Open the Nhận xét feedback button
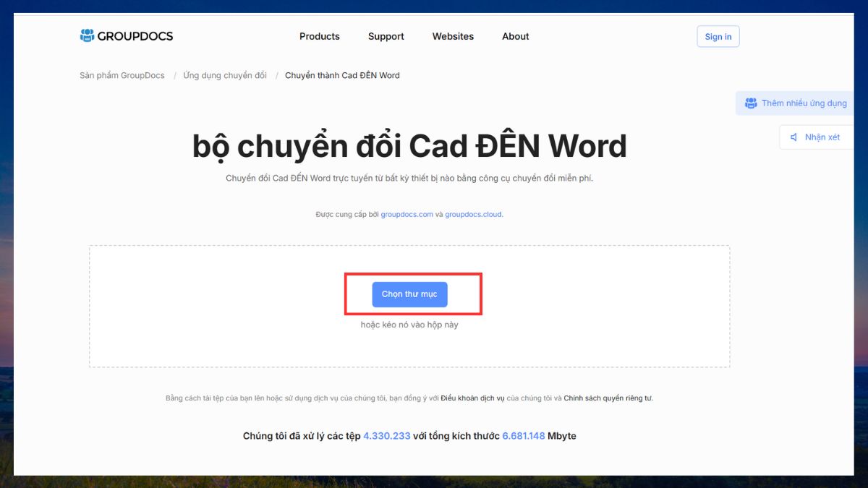This screenshot has width=868, height=488. pos(816,137)
